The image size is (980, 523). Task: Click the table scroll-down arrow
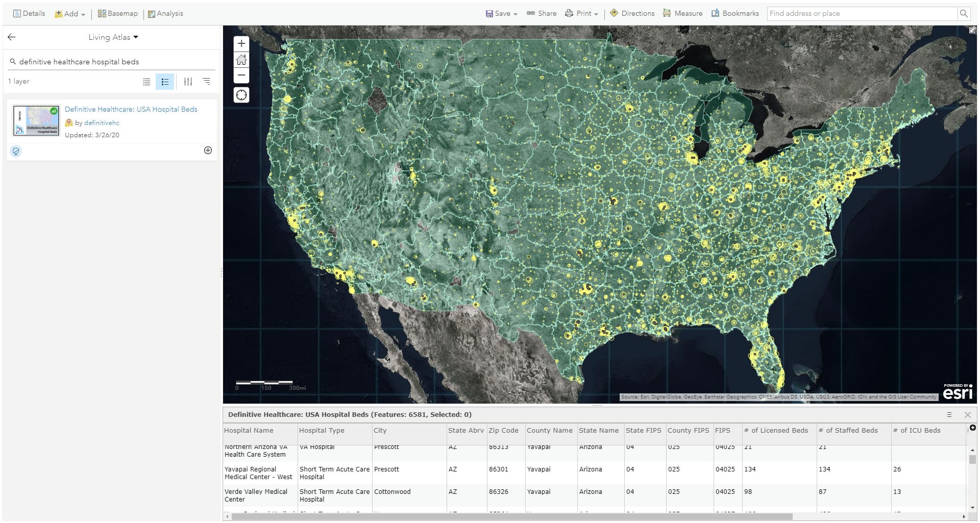[x=972, y=508]
